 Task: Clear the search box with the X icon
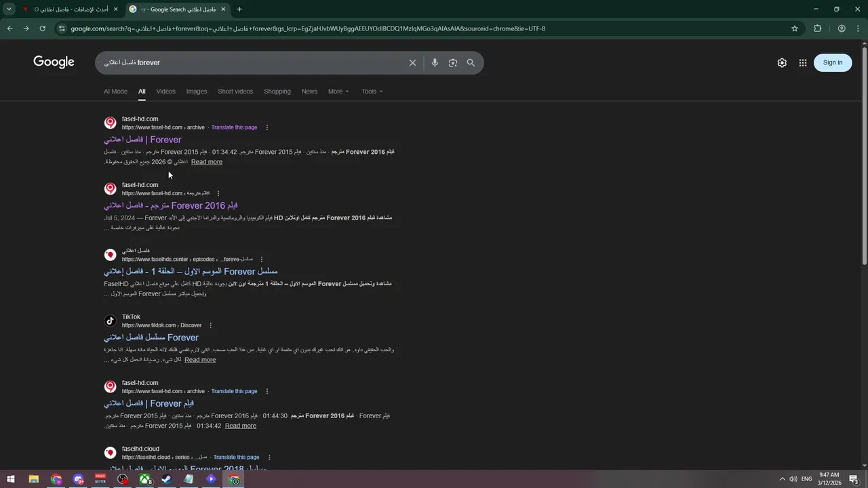coord(412,62)
